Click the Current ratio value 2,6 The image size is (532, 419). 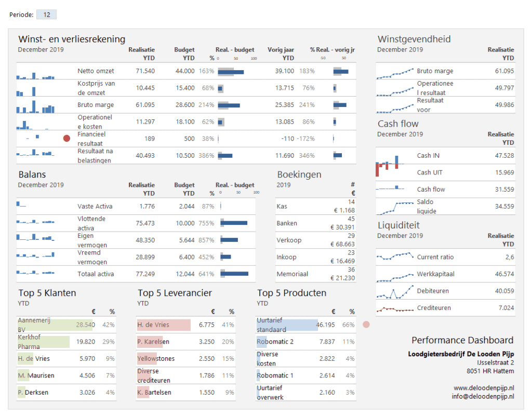point(509,257)
